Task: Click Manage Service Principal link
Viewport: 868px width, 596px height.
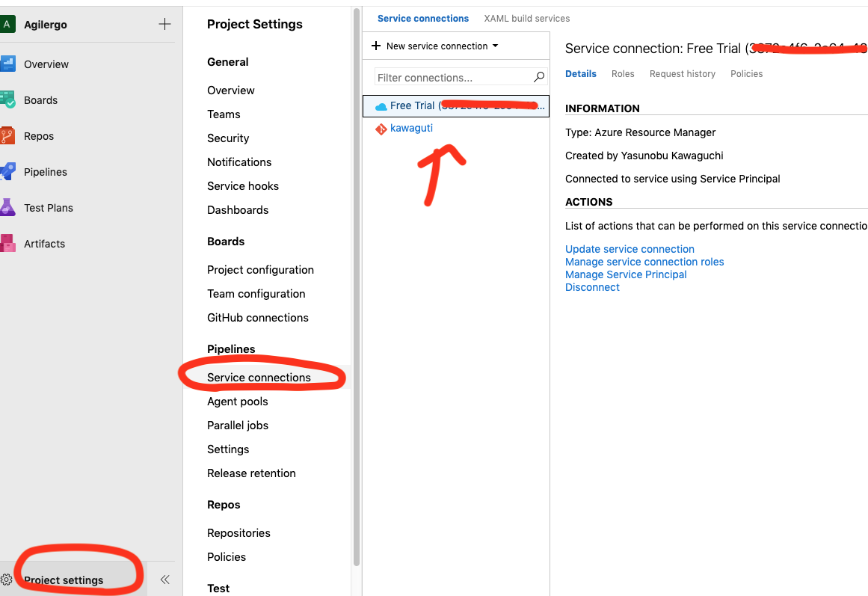Action: point(626,274)
